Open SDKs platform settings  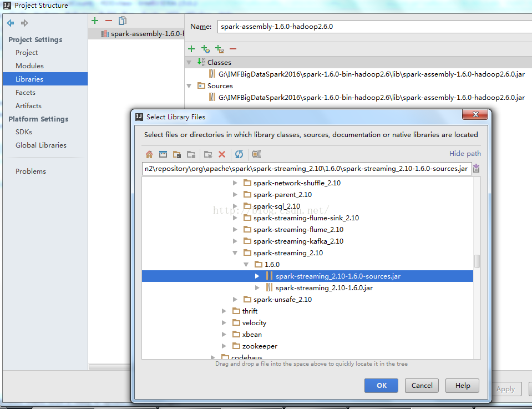click(x=24, y=132)
